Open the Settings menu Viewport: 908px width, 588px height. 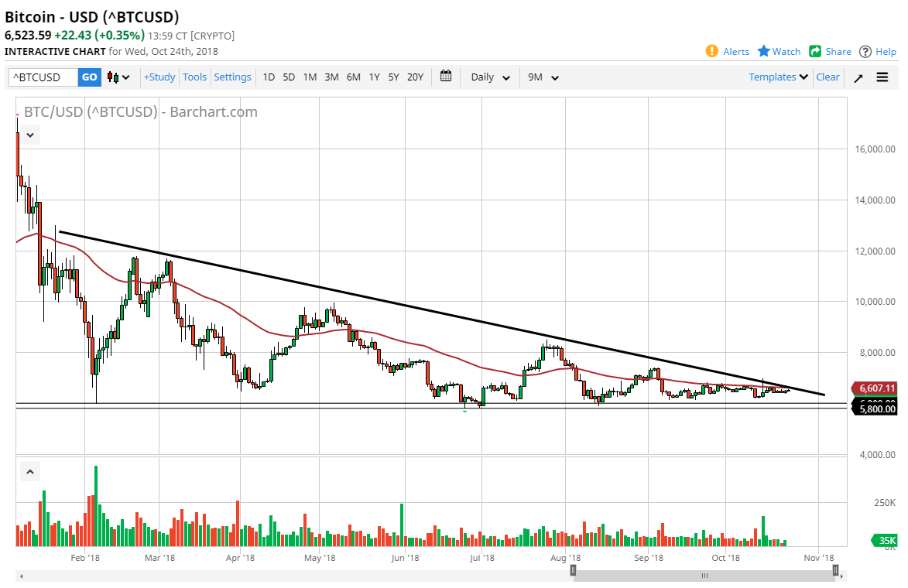(x=232, y=77)
